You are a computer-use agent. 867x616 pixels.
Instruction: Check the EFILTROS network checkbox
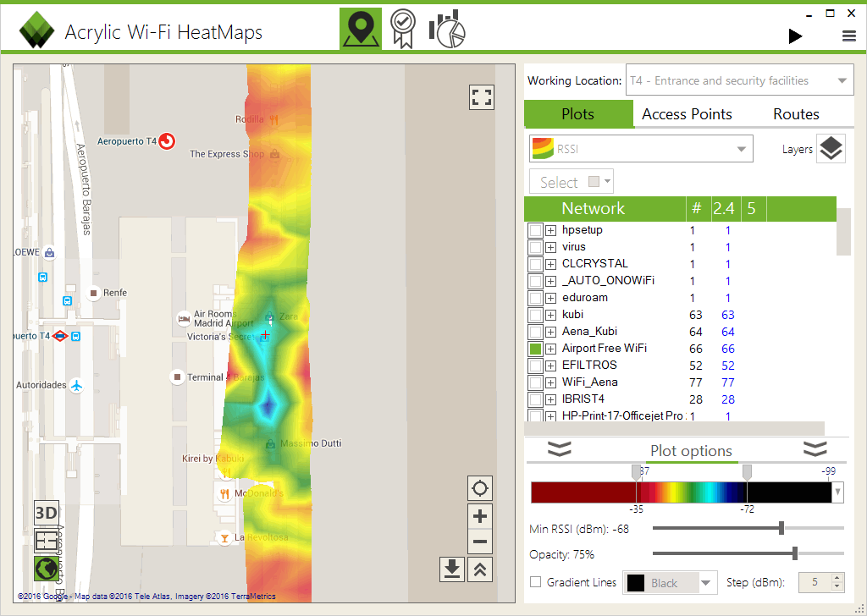coord(535,366)
